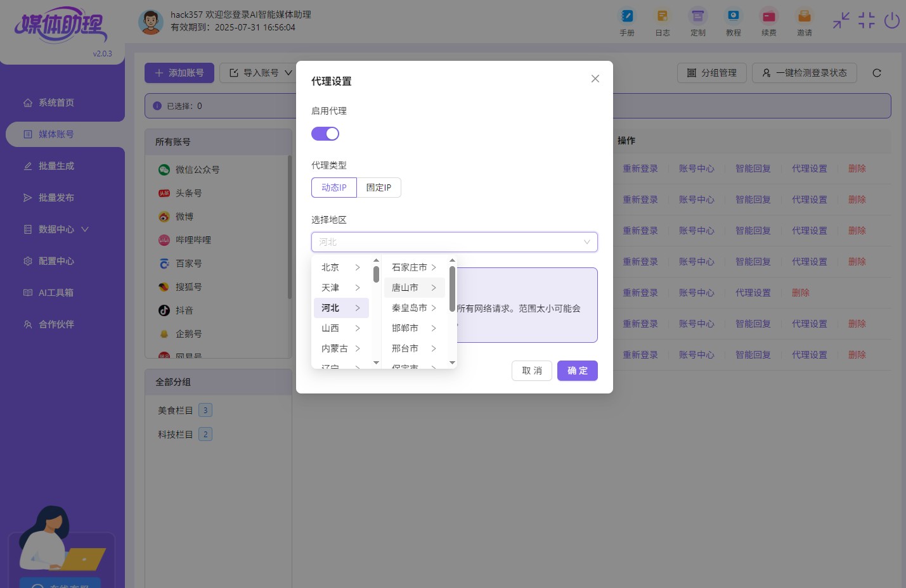Image resolution: width=906 pixels, height=588 pixels.
Task: Expand 北京 in region list
Action: click(x=341, y=267)
